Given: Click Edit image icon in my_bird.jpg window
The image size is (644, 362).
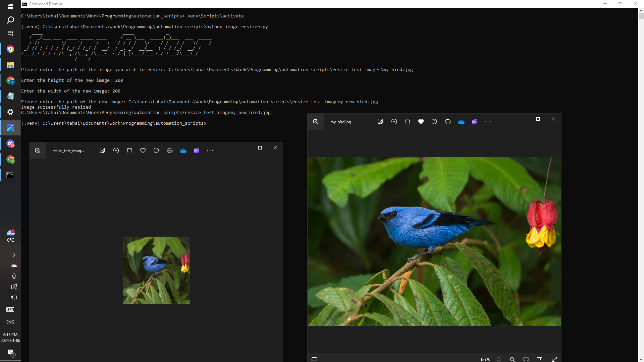Looking at the screenshot, I should (380, 122).
